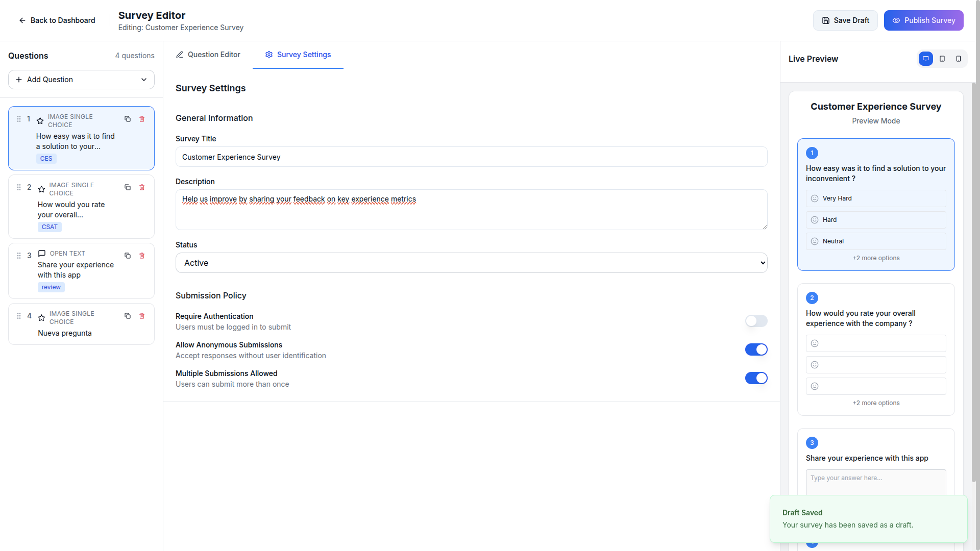
Task: Click the preview panel vertical scrollbar
Action: click(973, 281)
